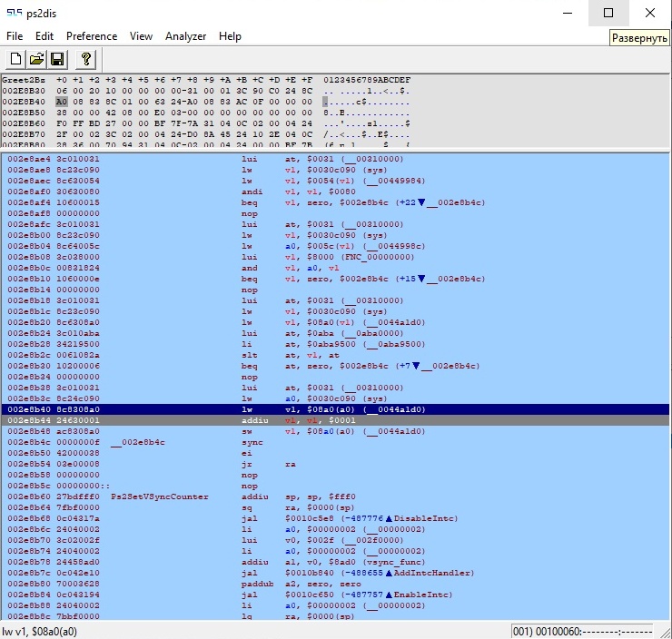Select the highlighted line at 002e8b40
The width and height of the screenshot is (672, 639).
(x=335, y=409)
